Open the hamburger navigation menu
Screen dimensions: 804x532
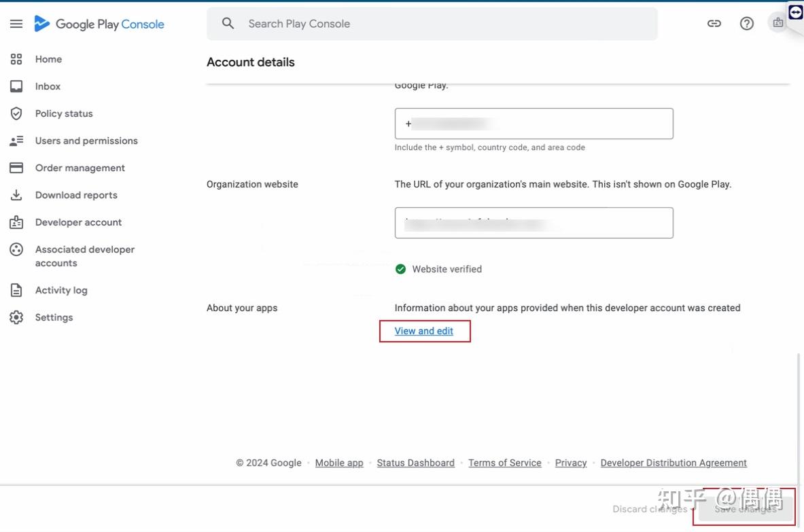[x=16, y=24]
